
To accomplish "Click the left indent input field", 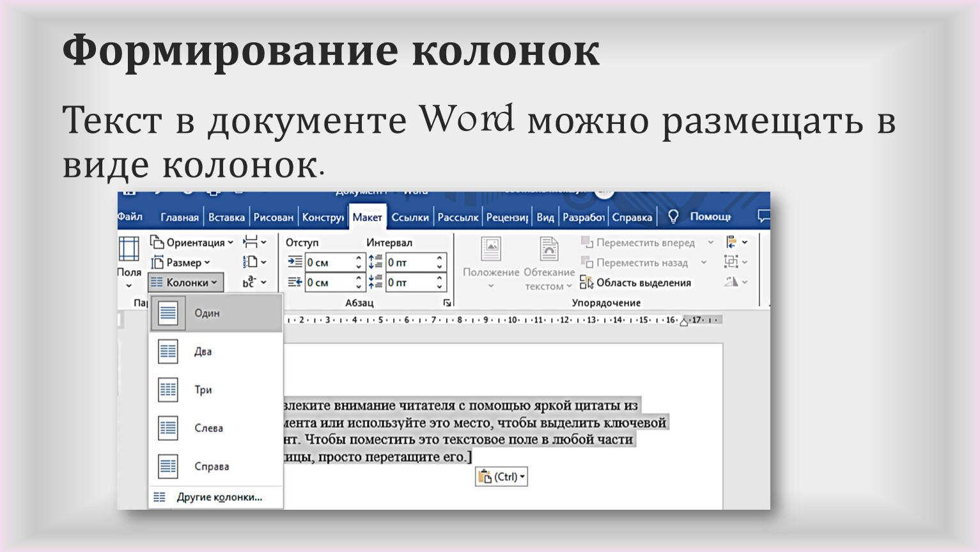I will tap(328, 263).
